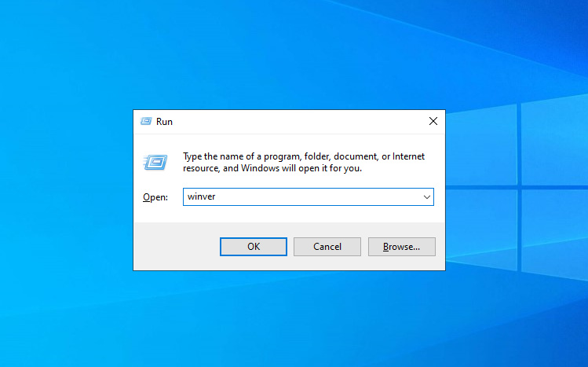588x367 pixels.
Task: Open the Browse... file picker
Action: 402,247
